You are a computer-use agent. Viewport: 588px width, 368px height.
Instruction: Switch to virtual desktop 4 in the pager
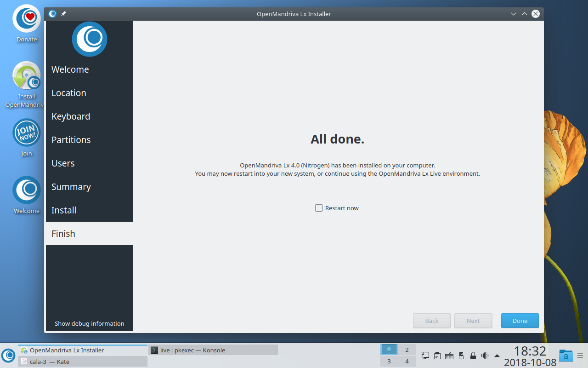tap(407, 361)
